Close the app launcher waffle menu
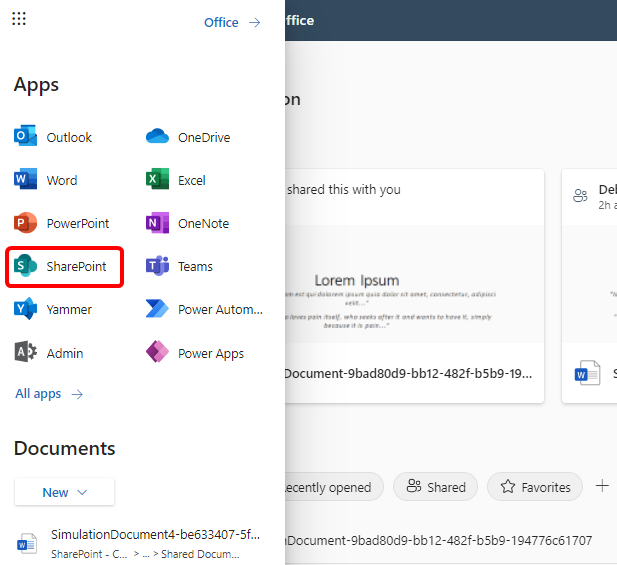The width and height of the screenshot is (617, 565). pyautogui.click(x=19, y=20)
